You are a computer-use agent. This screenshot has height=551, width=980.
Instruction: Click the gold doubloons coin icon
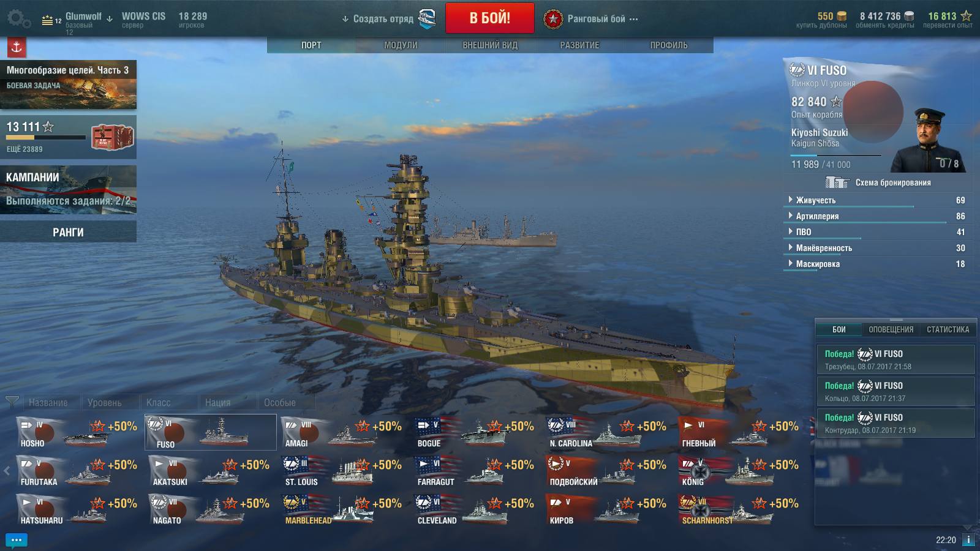coord(842,16)
